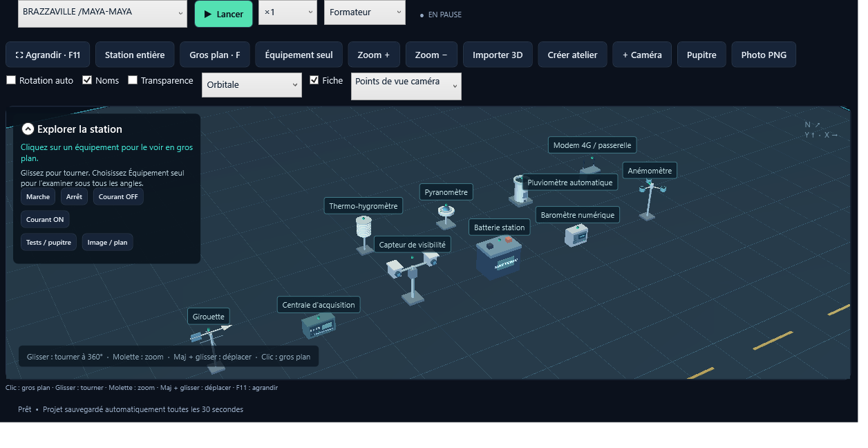Click the Batterie station name label
Viewport: 868px width, 448px height.
(500, 227)
